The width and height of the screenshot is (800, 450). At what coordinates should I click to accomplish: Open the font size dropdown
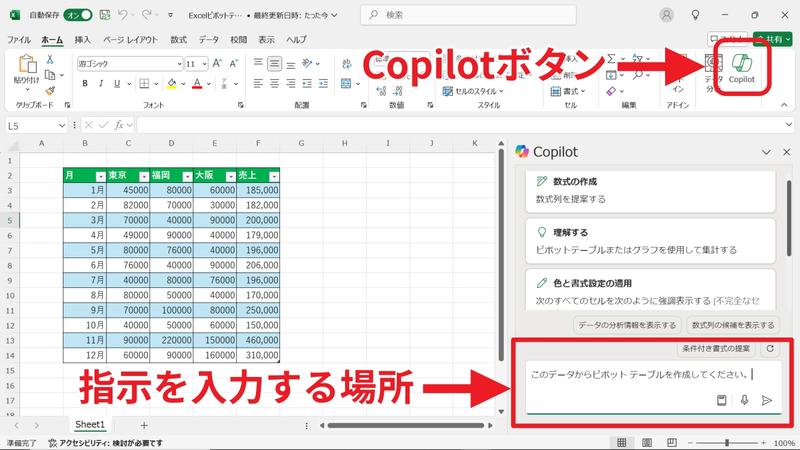(204, 64)
